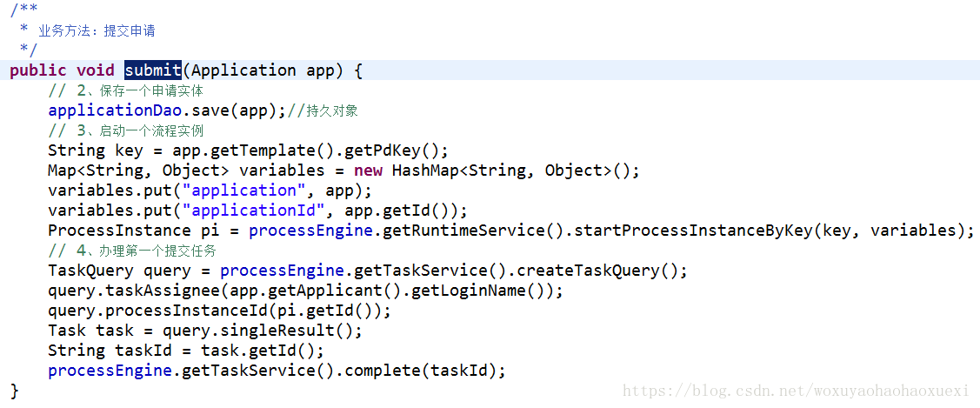The width and height of the screenshot is (980, 408).
Task: Click the 'public void' keywords
Action: click(62, 70)
